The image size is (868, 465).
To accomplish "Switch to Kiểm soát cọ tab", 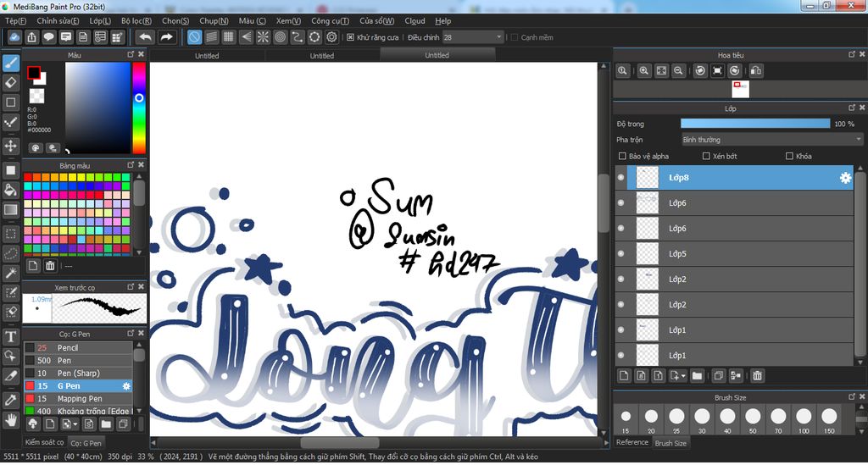I will click(x=44, y=442).
